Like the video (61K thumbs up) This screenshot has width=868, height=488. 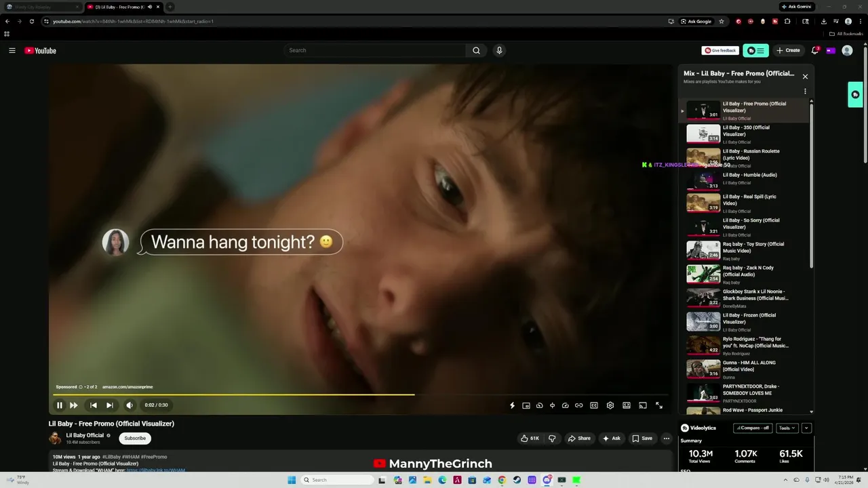click(x=530, y=439)
